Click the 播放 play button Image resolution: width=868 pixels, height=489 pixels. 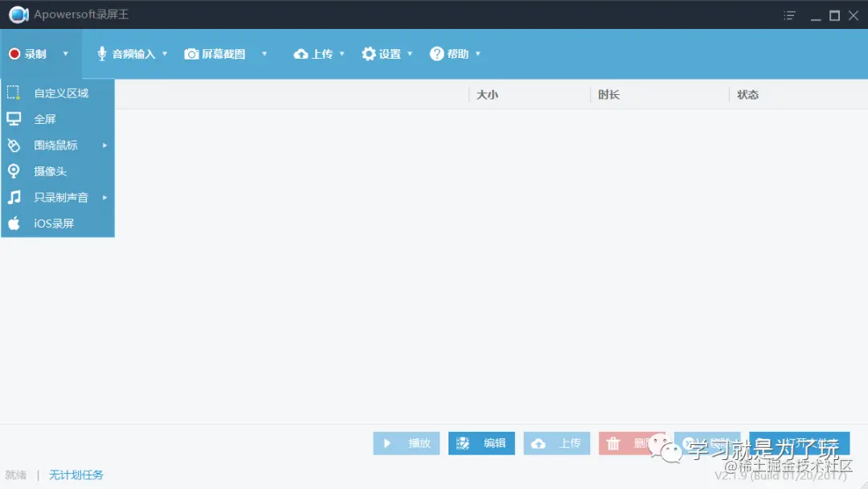coord(407,443)
